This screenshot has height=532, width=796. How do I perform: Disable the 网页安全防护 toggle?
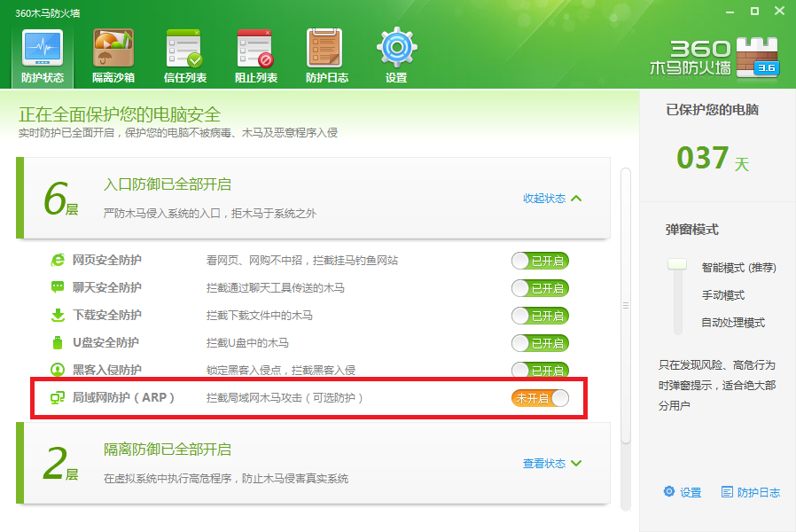(x=540, y=261)
